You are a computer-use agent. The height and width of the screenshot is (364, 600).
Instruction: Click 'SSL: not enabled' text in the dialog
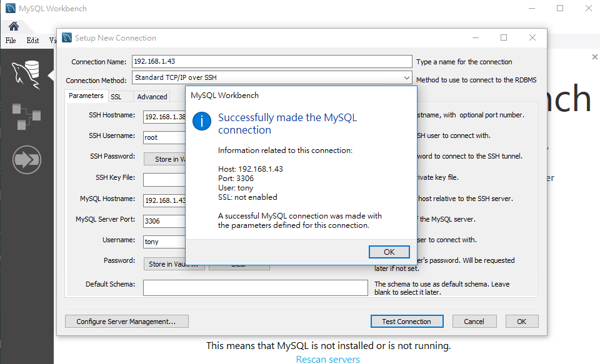[247, 197]
